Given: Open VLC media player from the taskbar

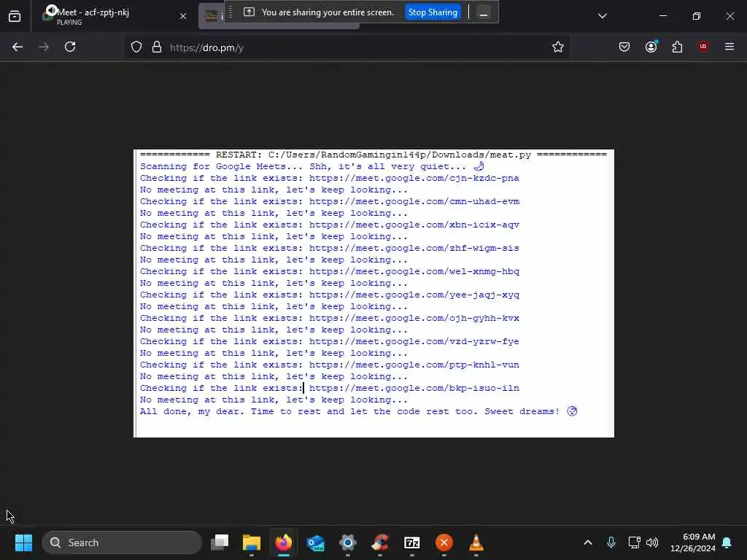Looking at the screenshot, I should click(x=476, y=542).
